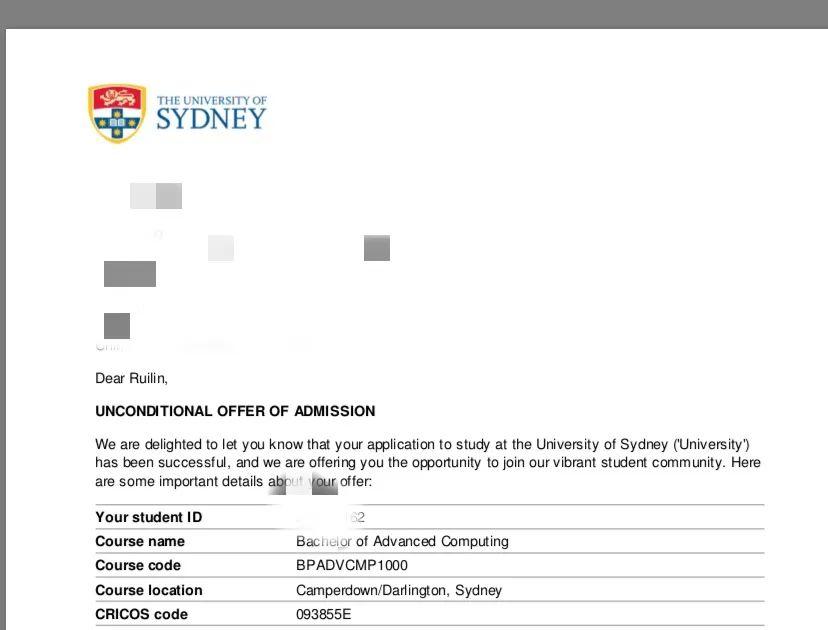
Task: Click the 'Course name' row label
Action: pyautogui.click(x=140, y=541)
